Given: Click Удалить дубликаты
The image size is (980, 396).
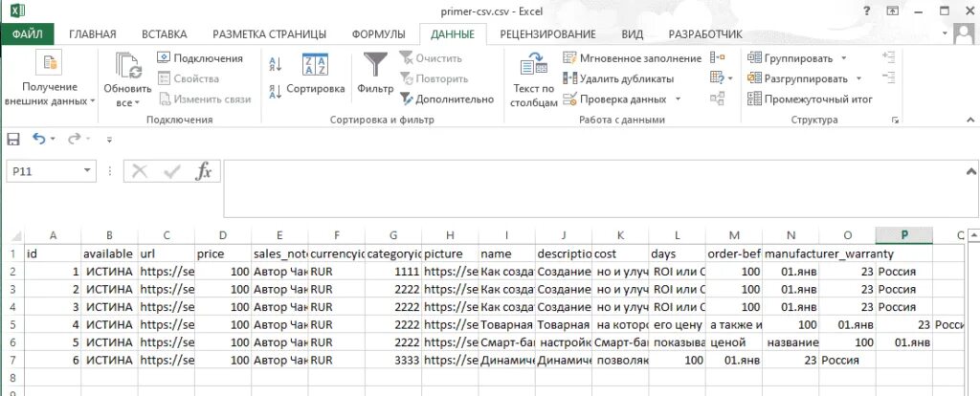Looking at the screenshot, I should (618, 78).
